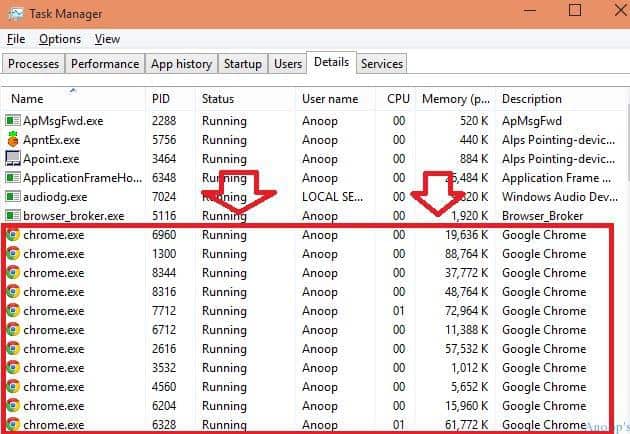This screenshot has width=630, height=434.
Task: Switch to the Startup tab
Action: point(243,64)
